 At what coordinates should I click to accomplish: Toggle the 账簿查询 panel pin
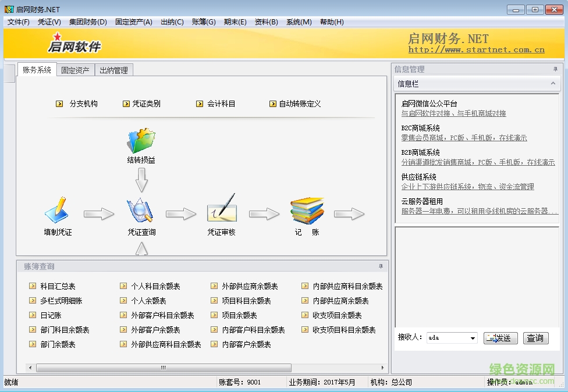click(x=381, y=266)
